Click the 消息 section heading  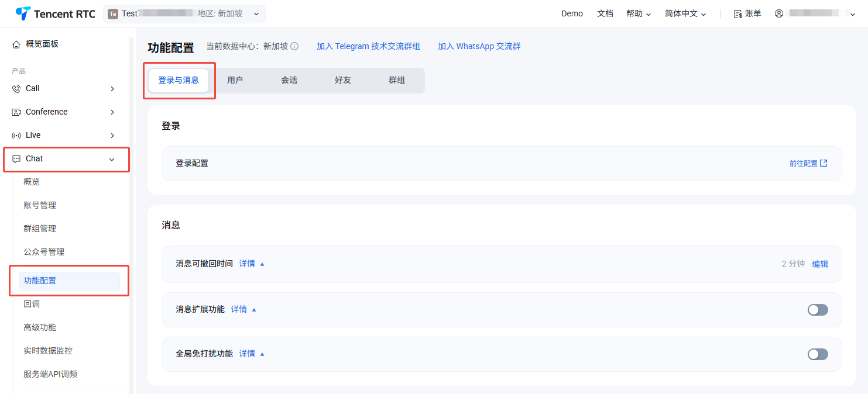point(171,225)
